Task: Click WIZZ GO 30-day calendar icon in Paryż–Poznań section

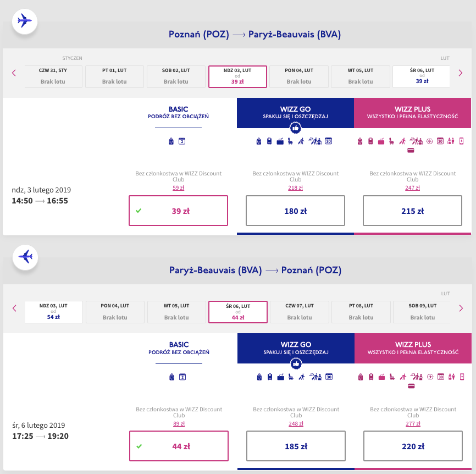Action: (x=329, y=377)
